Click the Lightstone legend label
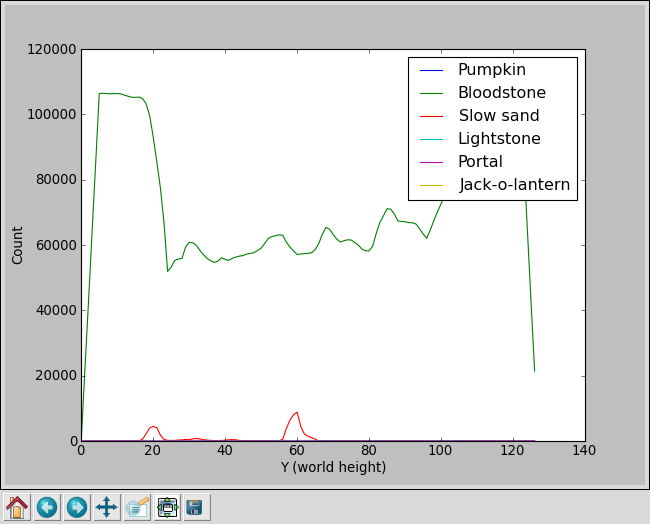 click(x=499, y=139)
